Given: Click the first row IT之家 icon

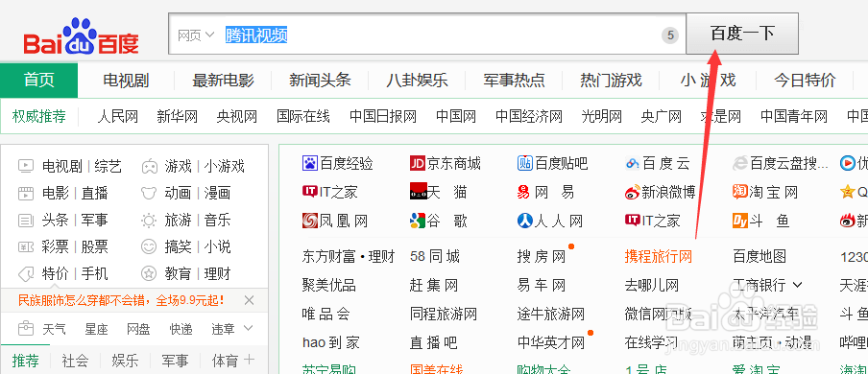Looking at the screenshot, I should (309, 192).
